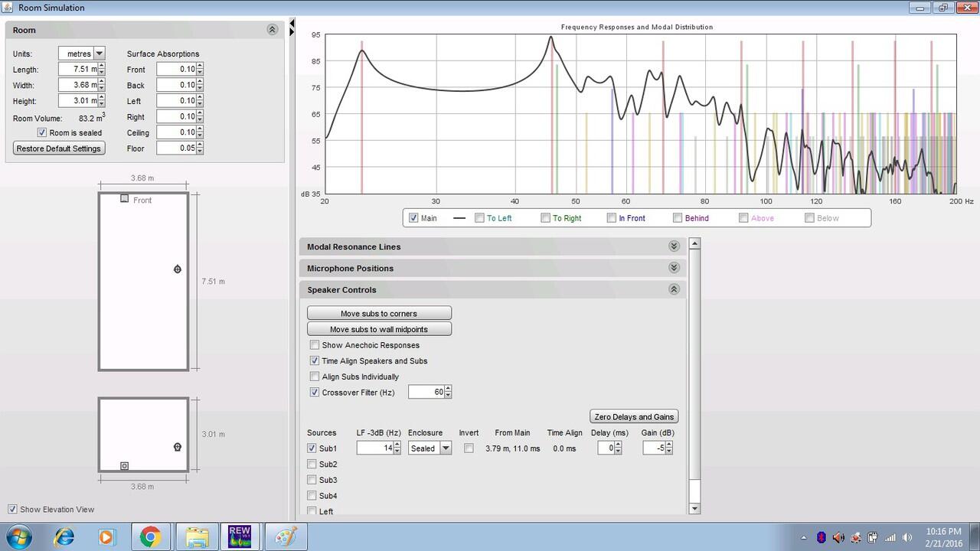980x551 pixels.
Task: Open Windows Media Player taskbar icon
Action: pyautogui.click(x=106, y=537)
